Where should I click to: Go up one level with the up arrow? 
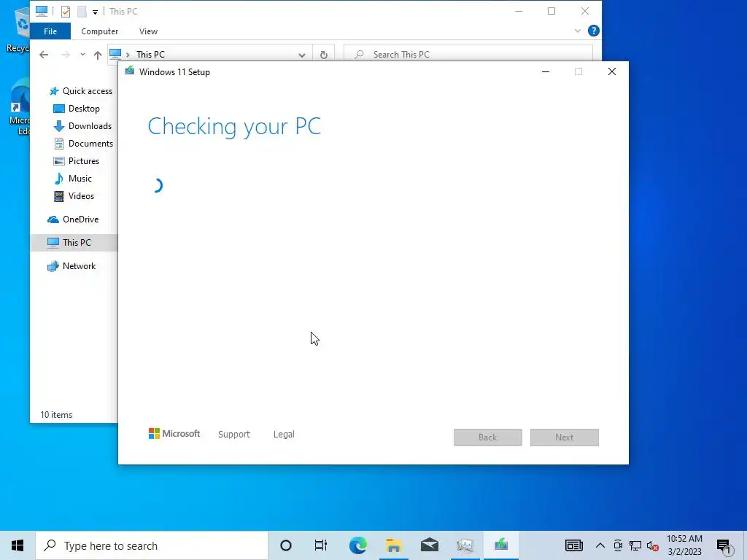pos(98,55)
